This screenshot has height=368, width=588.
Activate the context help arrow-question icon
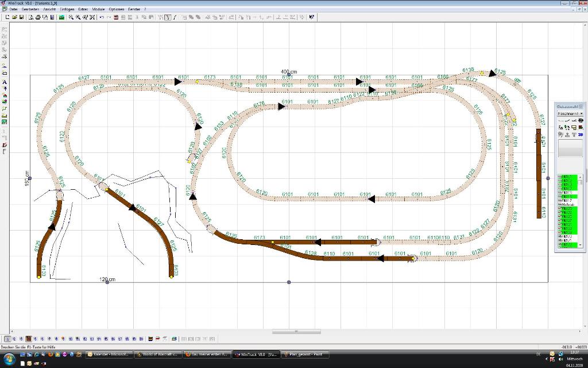tap(312, 17)
